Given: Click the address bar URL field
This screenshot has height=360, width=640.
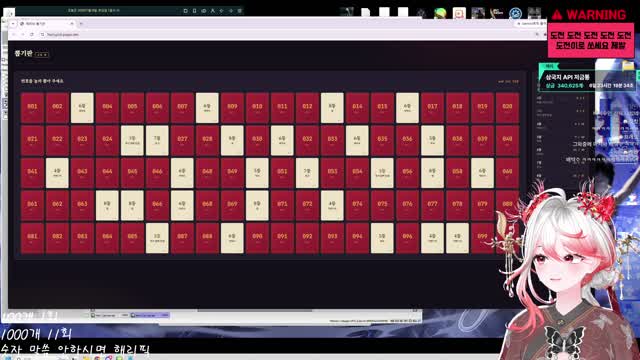Looking at the screenshot, I should tap(286, 35).
